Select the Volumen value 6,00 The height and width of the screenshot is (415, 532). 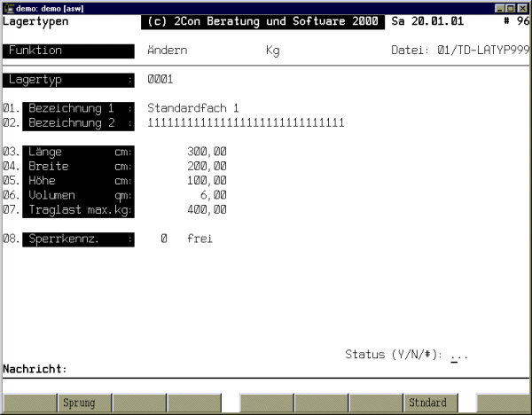tap(213, 194)
